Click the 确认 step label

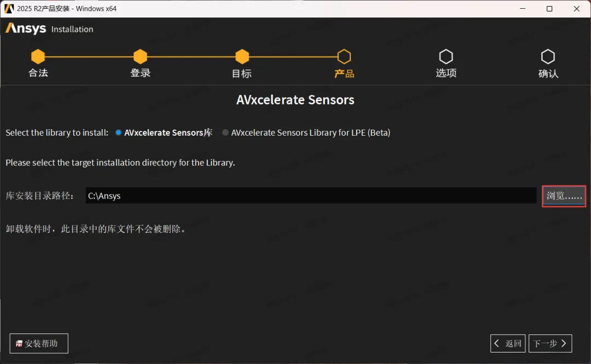548,73
